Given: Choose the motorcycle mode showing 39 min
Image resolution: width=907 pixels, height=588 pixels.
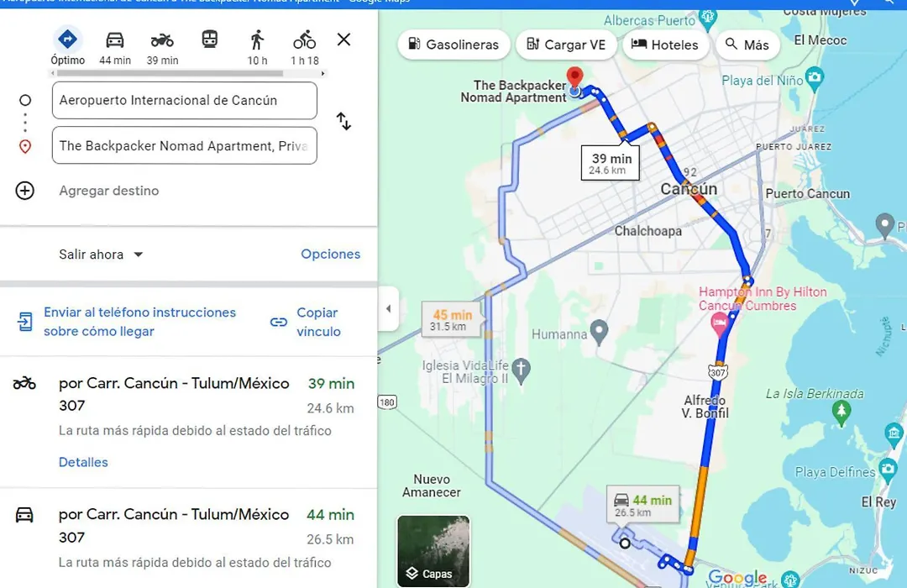Looking at the screenshot, I should click(x=163, y=47).
